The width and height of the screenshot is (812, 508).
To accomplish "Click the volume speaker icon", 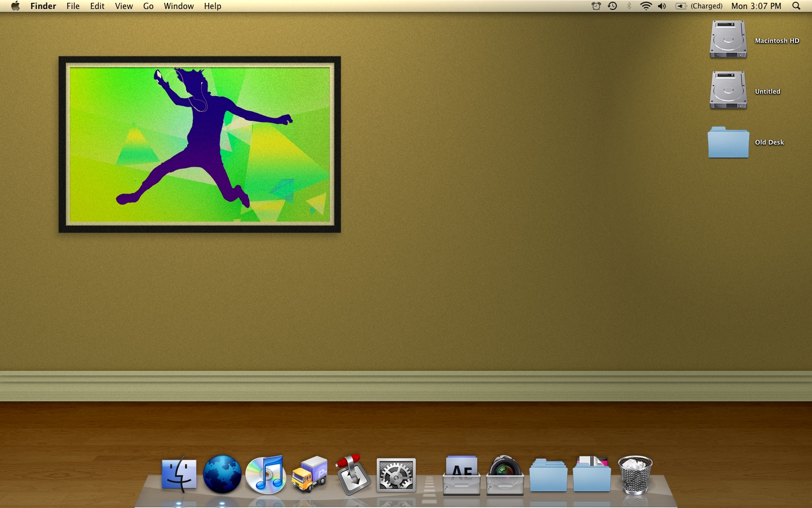I will (662, 6).
